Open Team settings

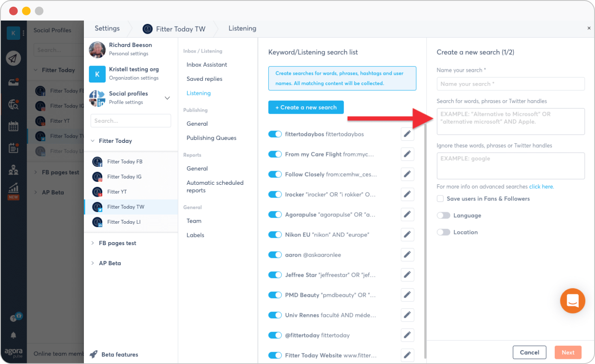tap(194, 221)
